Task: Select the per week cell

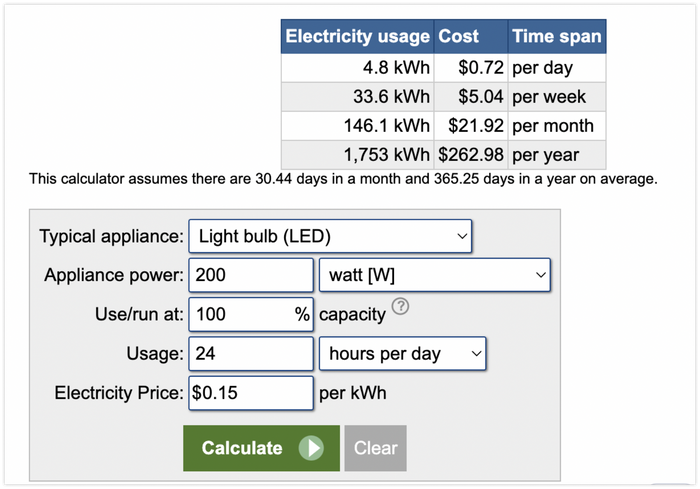Action: click(x=557, y=97)
